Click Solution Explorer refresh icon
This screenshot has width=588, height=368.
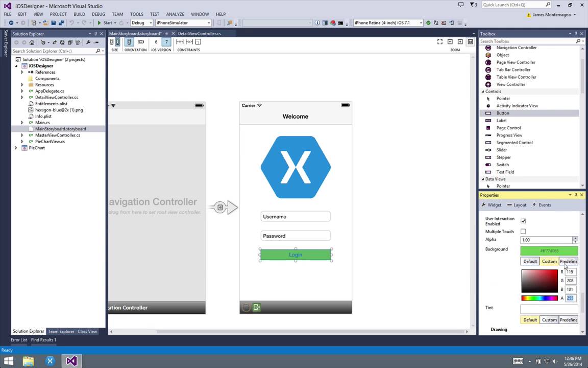62,42
